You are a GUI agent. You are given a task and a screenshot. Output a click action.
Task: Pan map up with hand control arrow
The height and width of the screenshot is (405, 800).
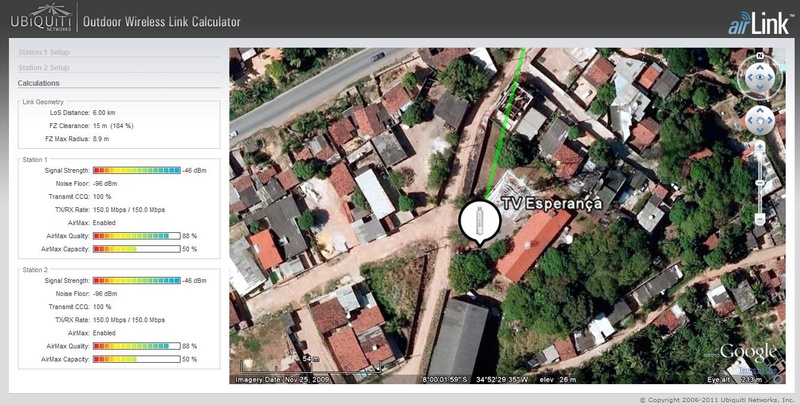[760, 111]
